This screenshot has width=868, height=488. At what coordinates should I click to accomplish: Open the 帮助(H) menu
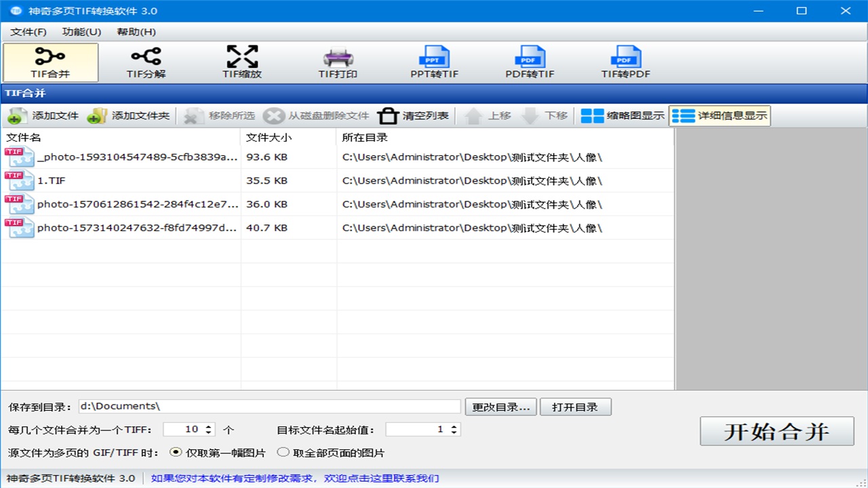point(137,31)
